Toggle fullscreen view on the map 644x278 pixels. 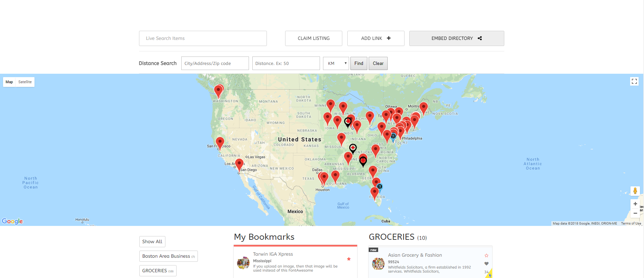coord(634,81)
